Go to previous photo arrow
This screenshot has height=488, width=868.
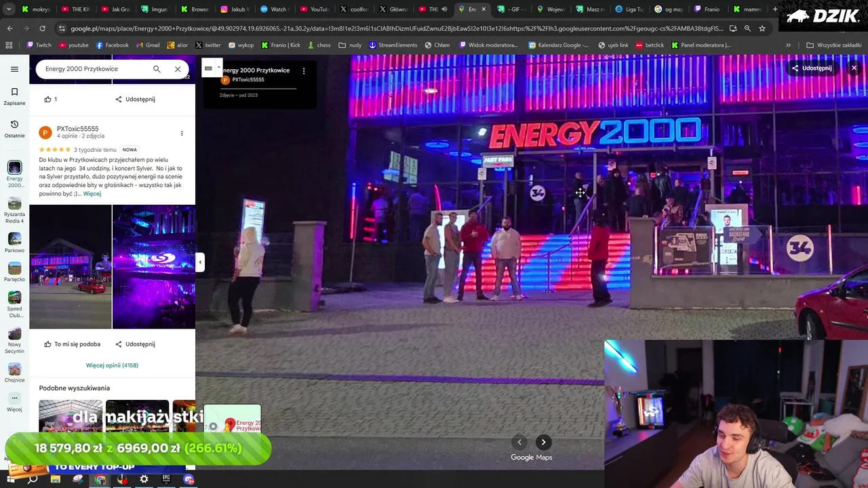point(519,442)
